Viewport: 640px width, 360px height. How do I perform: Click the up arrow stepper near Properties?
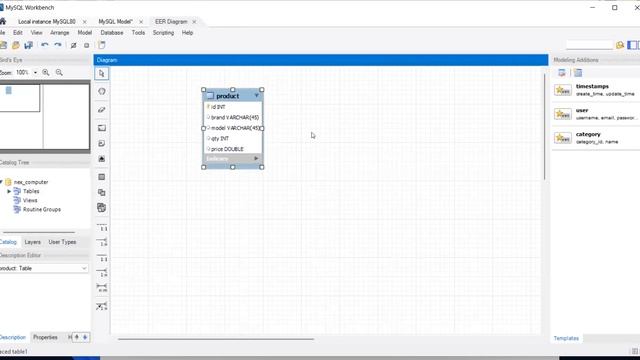tap(77, 337)
